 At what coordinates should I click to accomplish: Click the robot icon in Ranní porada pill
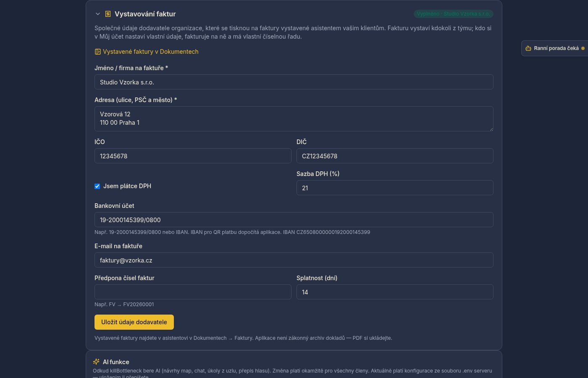click(528, 48)
